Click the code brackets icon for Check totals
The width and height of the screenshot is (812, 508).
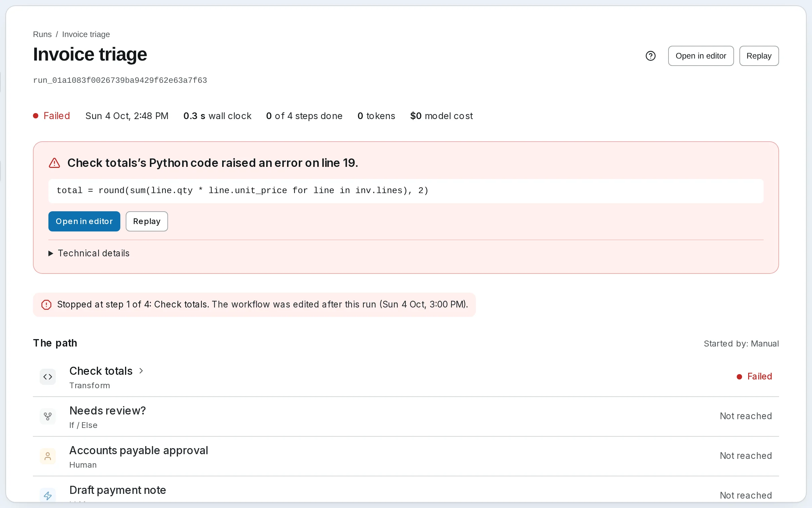coord(48,377)
